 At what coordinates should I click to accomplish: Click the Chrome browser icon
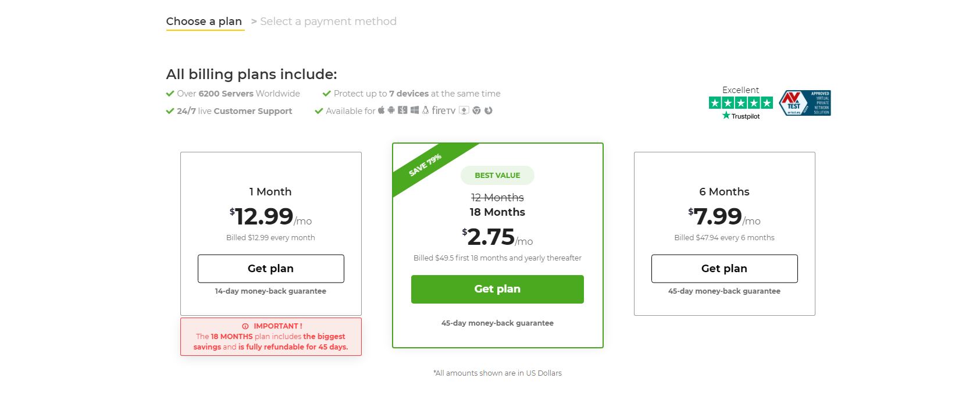[476, 110]
